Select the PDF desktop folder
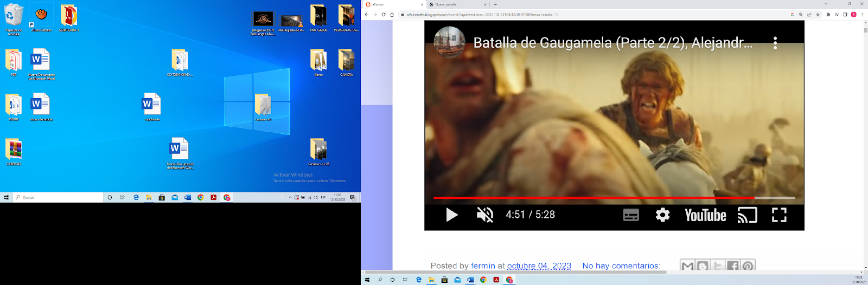Image resolution: width=868 pixels, height=285 pixels. 14,62
